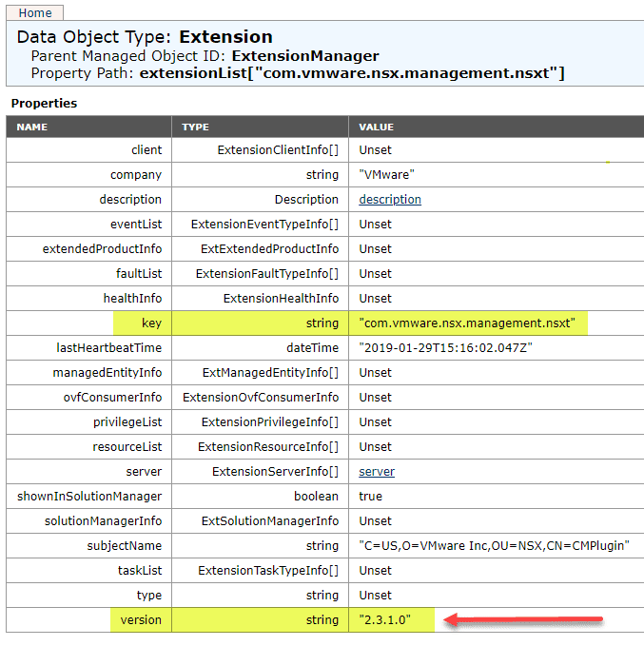This screenshot has width=644, height=646.
Task: Click the Unset value in the type row
Action: click(x=375, y=595)
